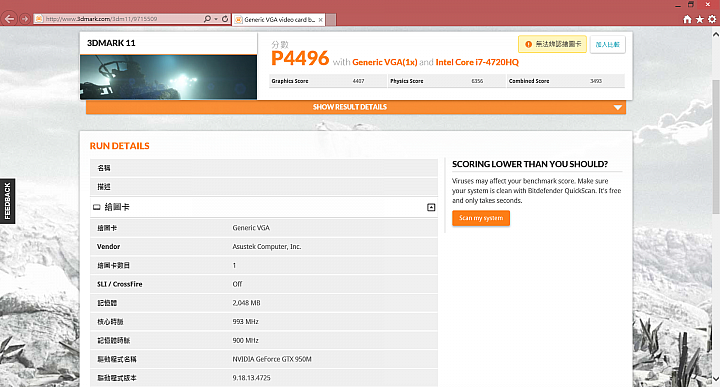
Task: Click the vertical scrollbar thumb
Action: [715, 147]
